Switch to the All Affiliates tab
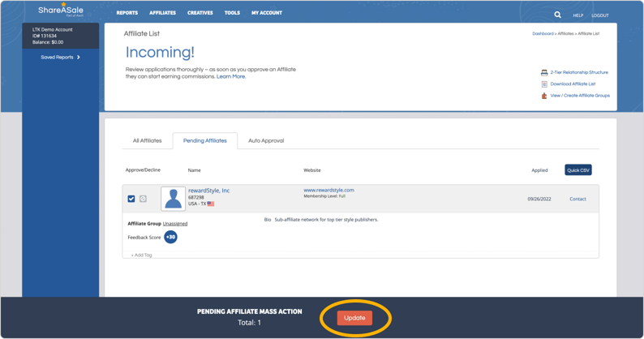 pos(147,141)
